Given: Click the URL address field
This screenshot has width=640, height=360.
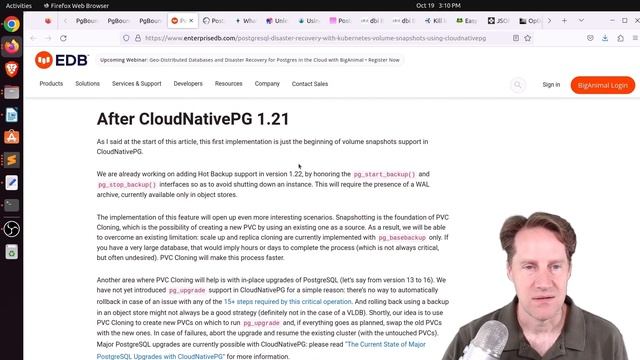Looking at the screenshot, I should pyautogui.click(x=315, y=38).
